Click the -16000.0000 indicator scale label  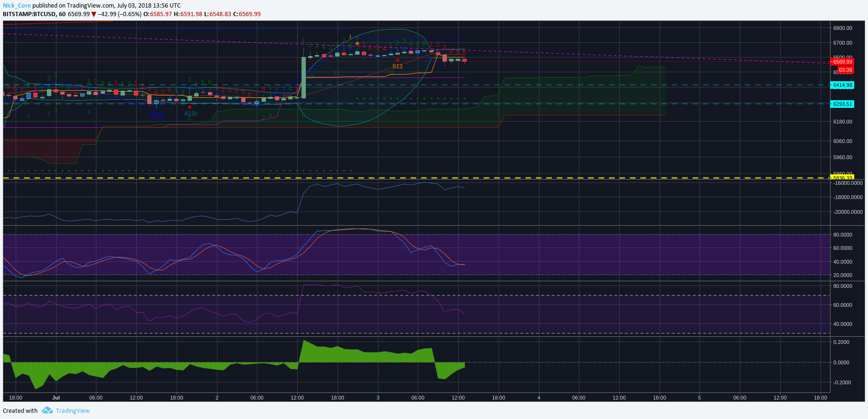(x=848, y=183)
